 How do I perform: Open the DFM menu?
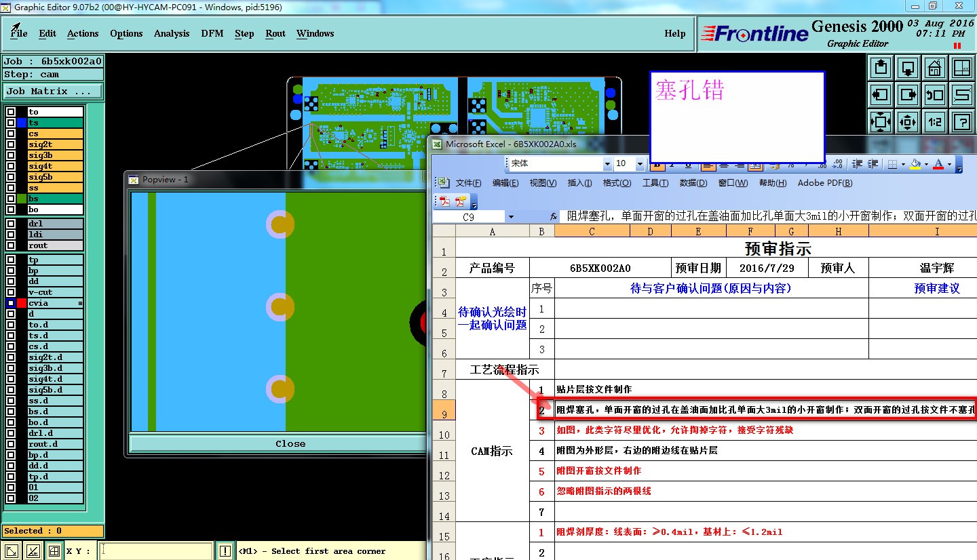(212, 33)
